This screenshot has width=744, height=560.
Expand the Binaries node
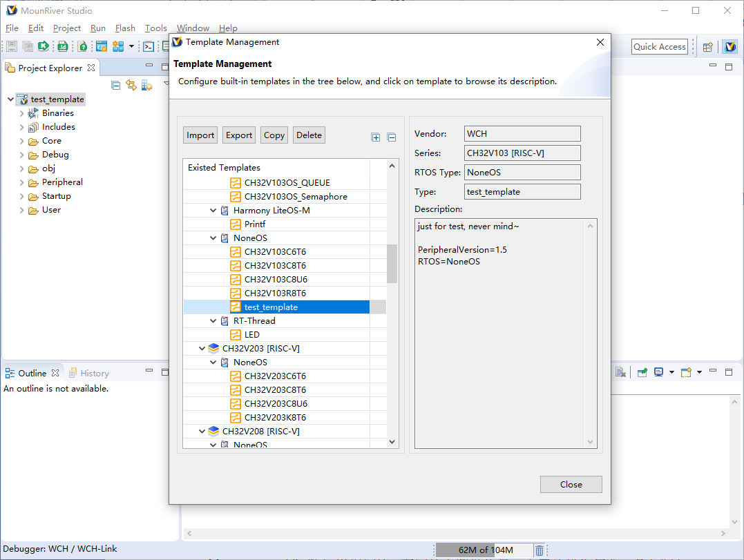pyautogui.click(x=21, y=113)
